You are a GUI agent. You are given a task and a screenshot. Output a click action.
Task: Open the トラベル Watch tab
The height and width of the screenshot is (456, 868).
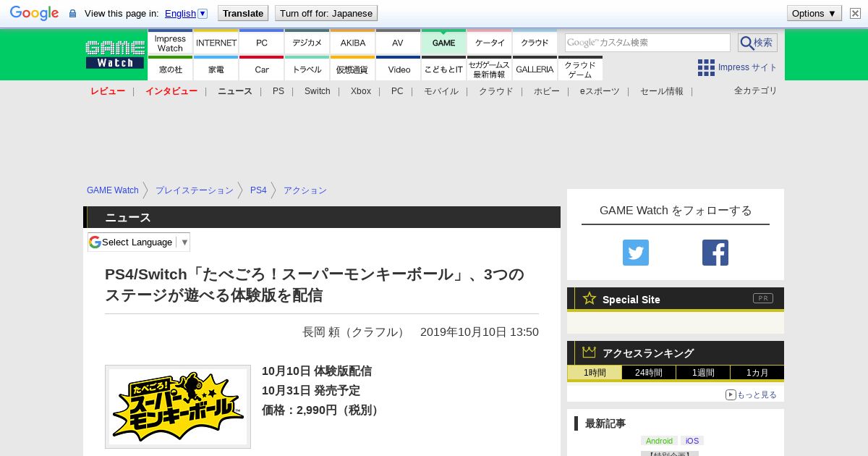[x=307, y=69]
